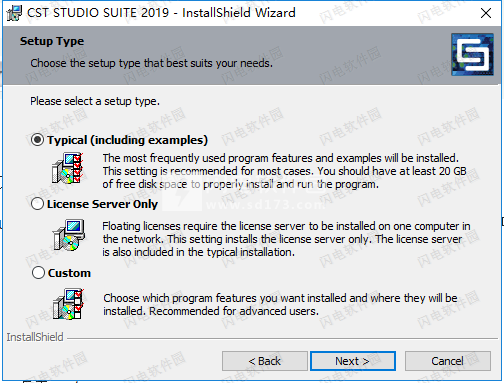Select the License Server Only radio button
The width and height of the screenshot is (504, 383).
click(x=37, y=204)
